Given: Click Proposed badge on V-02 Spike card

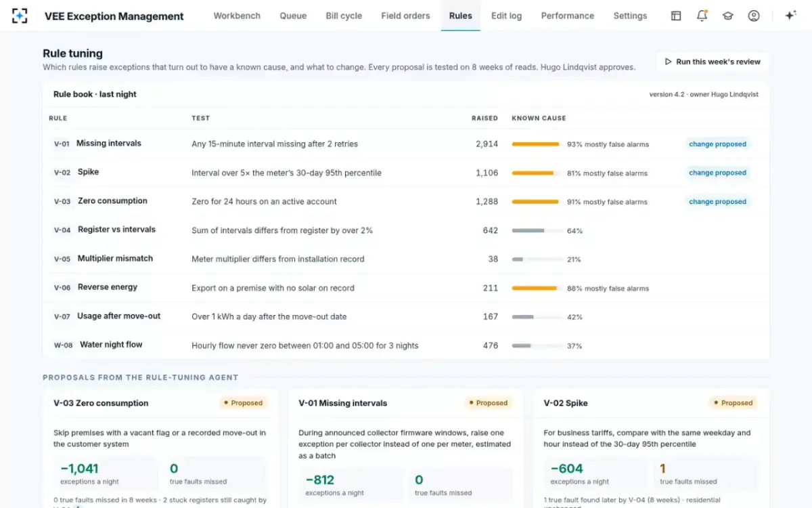Looking at the screenshot, I should pyautogui.click(x=734, y=403).
